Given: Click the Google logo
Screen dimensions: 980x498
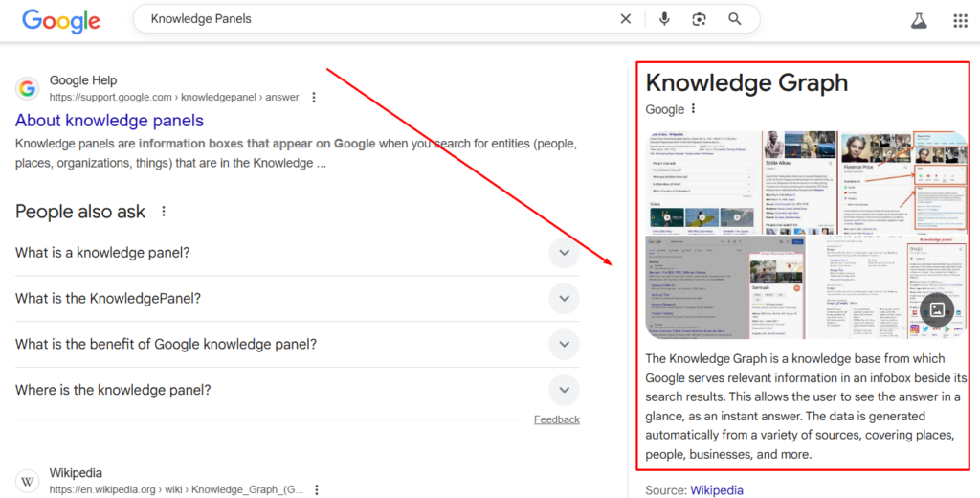Looking at the screenshot, I should tap(61, 20).
